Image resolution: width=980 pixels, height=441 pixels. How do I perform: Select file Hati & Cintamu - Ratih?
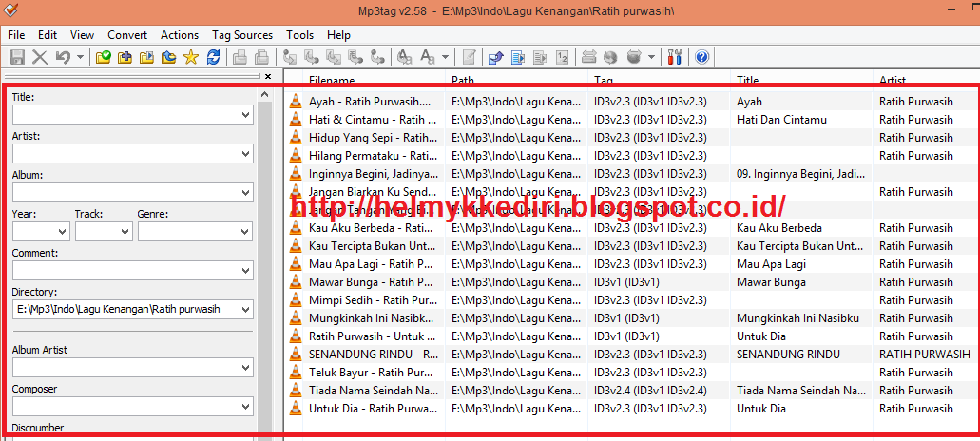[373, 120]
